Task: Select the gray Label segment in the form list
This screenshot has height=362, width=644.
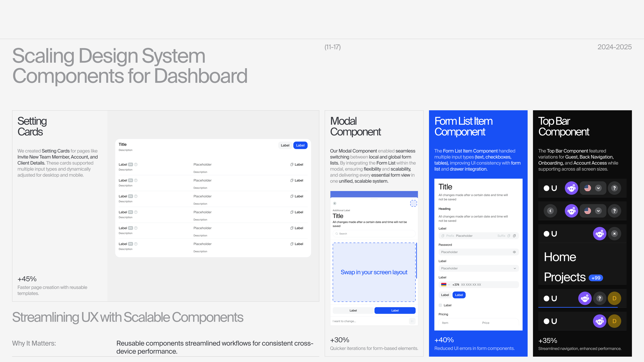Action: tap(445, 295)
